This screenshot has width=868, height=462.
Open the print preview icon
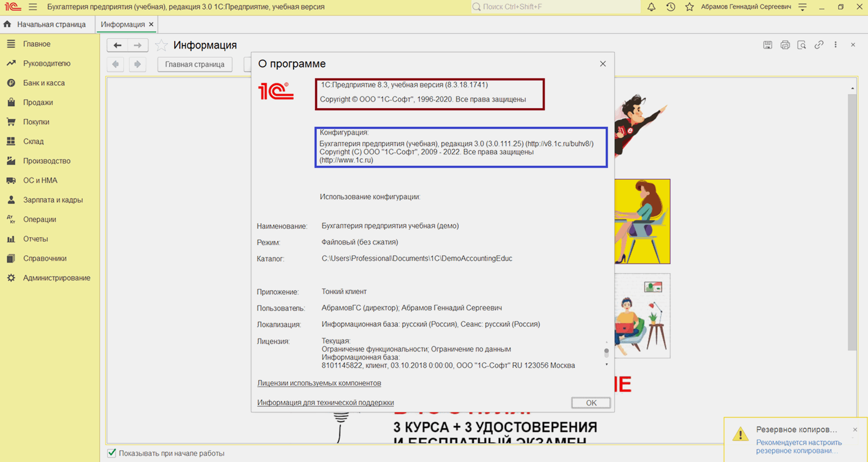801,45
